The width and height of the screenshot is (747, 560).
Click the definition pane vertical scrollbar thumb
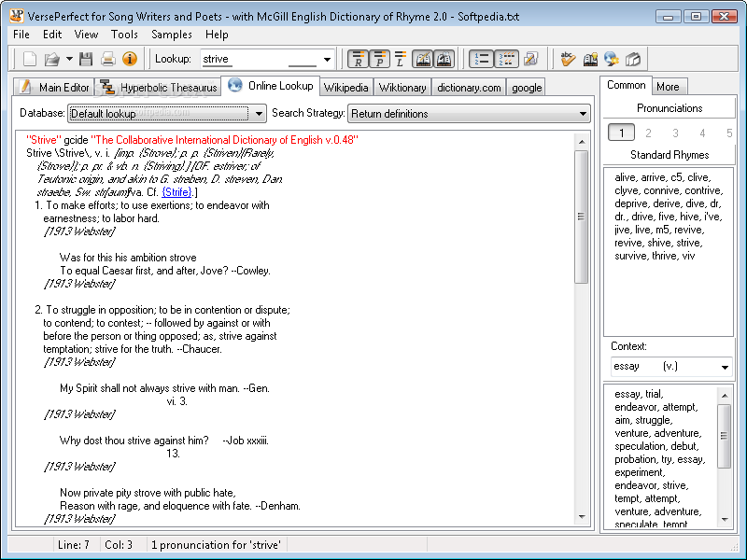pos(581,217)
